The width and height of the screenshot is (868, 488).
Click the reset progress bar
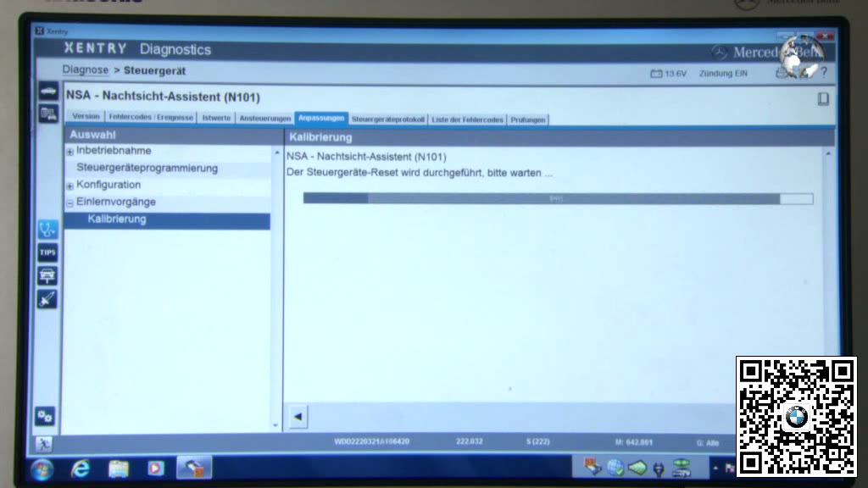(558, 198)
